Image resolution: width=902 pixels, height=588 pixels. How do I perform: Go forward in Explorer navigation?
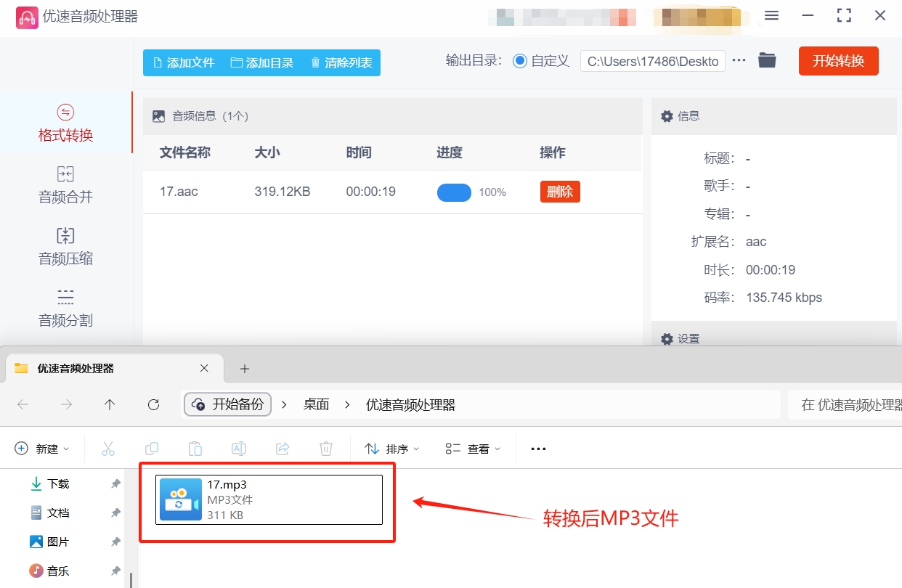coord(66,404)
